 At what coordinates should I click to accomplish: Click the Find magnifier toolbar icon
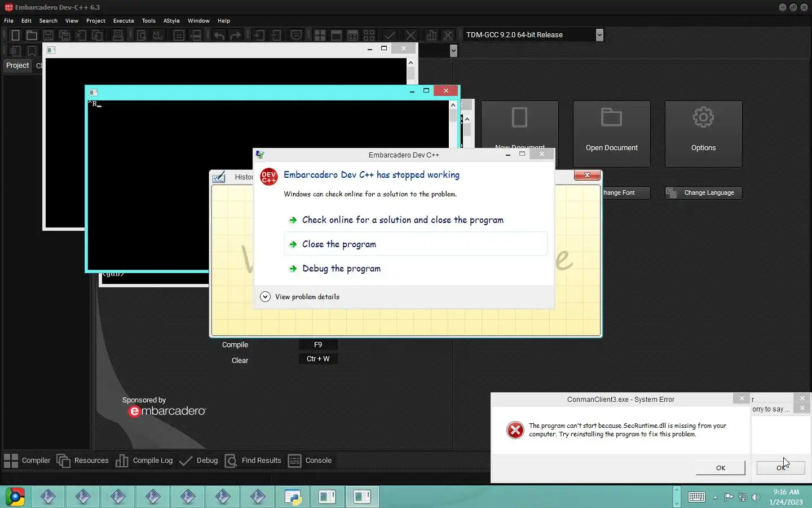click(x=142, y=35)
